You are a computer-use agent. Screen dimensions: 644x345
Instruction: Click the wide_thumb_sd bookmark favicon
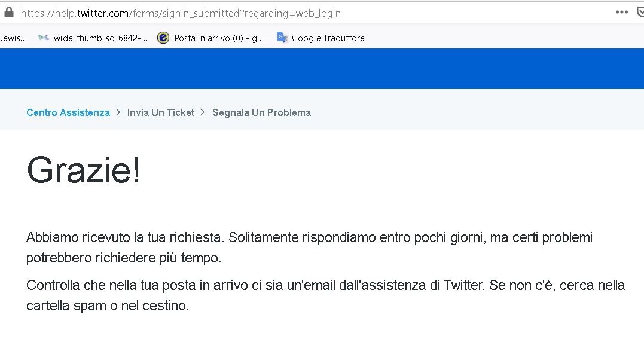(43, 38)
